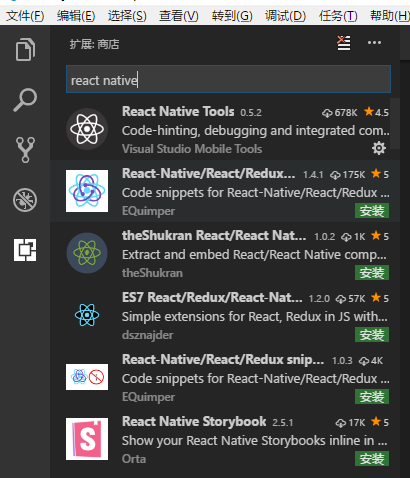
Task: Click 'Extract and embed React' description
Action: (254, 255)
